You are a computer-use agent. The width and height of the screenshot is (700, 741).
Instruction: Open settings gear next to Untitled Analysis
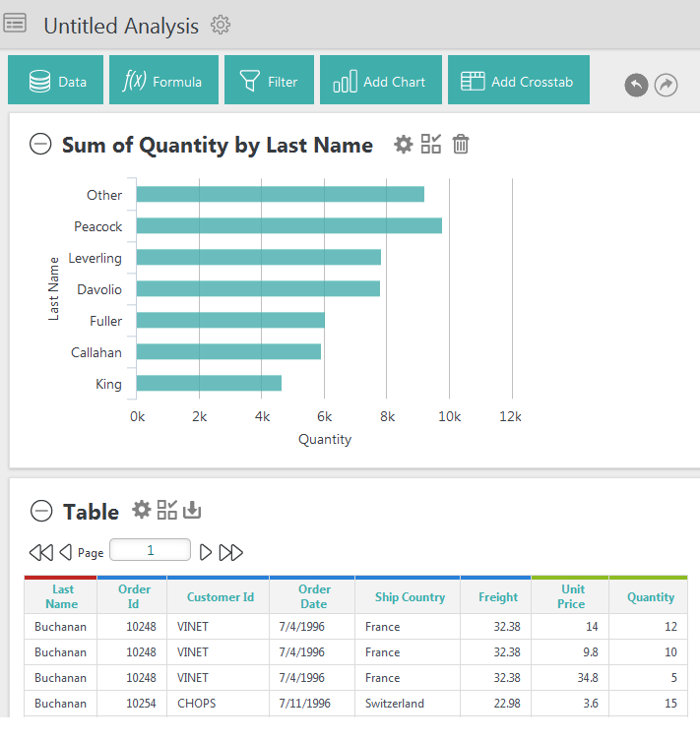(x=221, y=25)
